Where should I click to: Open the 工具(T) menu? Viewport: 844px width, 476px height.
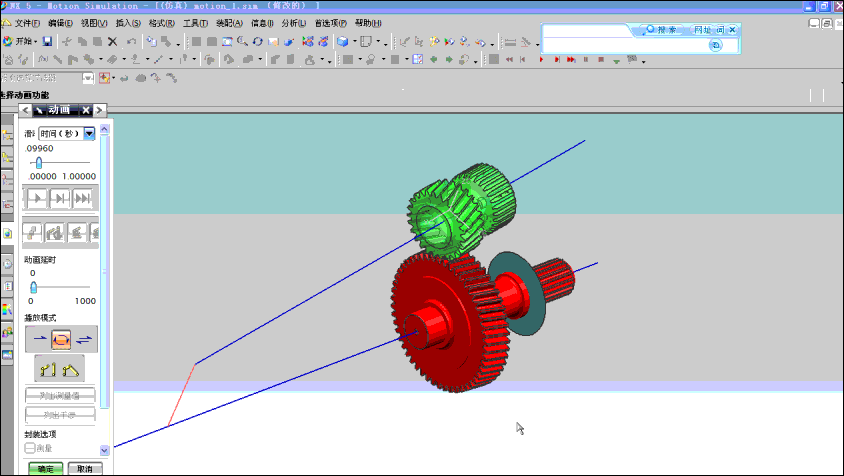point(195,23)
